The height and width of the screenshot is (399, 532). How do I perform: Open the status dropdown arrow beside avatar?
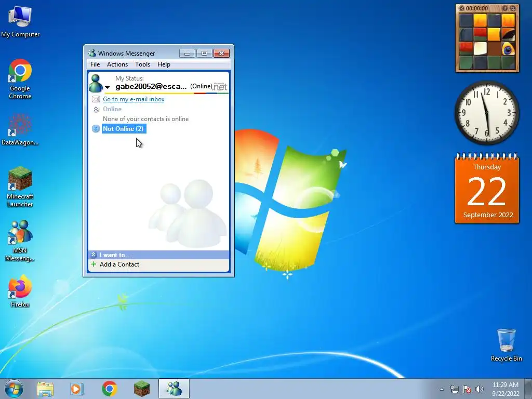point(107,87)
